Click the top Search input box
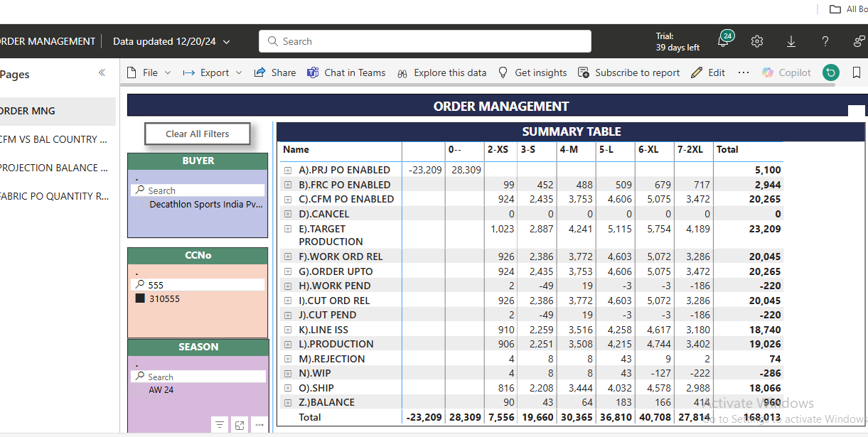 (425, 41)
